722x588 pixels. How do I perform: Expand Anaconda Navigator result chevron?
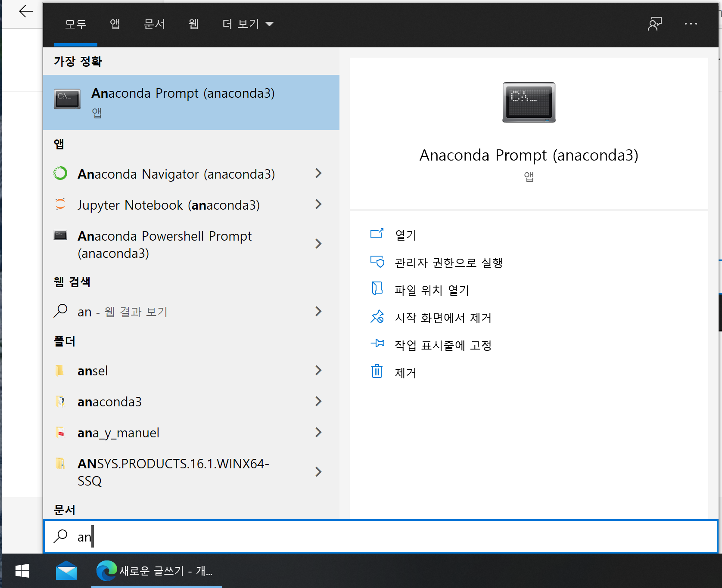coord(318,173)
